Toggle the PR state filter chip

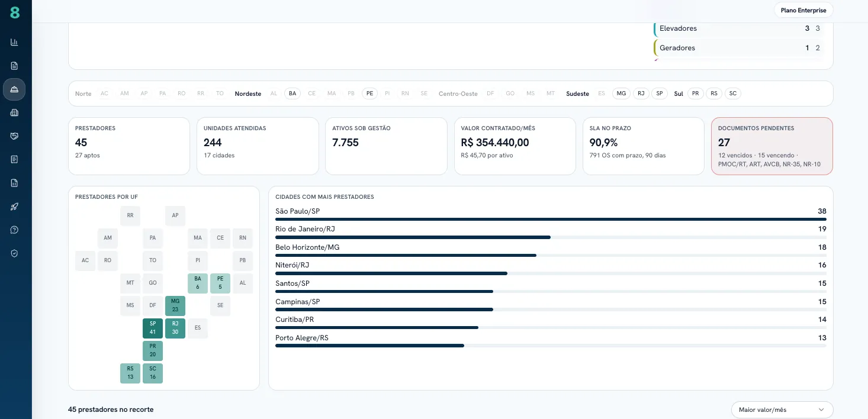coord(695,94)
